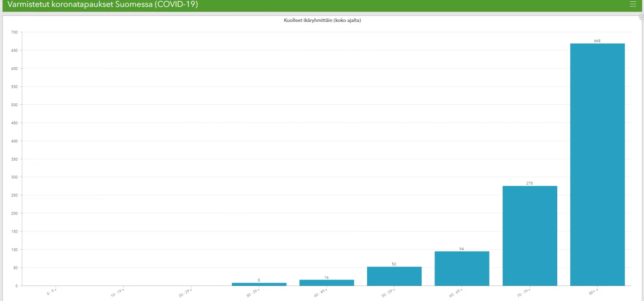Select the 52 value label
This screenshot has width=644, height=301.
(394, 264)
